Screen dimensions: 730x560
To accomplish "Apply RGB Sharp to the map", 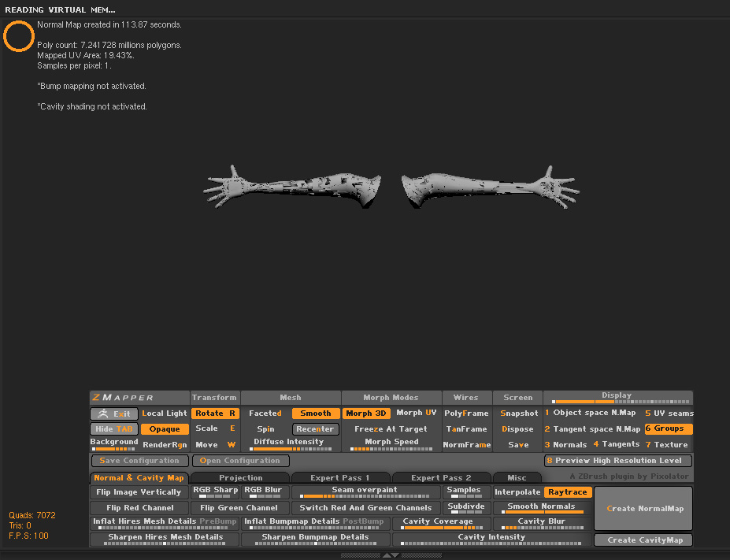I will [x=214, y=489].
